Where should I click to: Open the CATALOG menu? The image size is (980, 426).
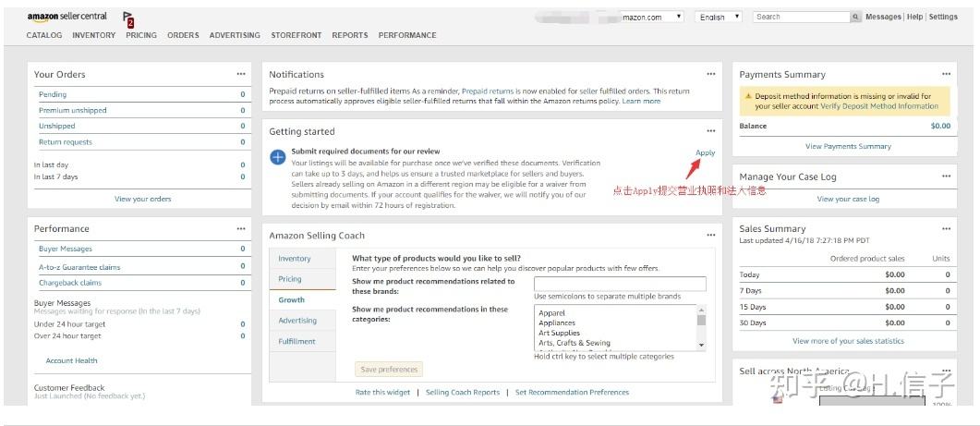44,35
